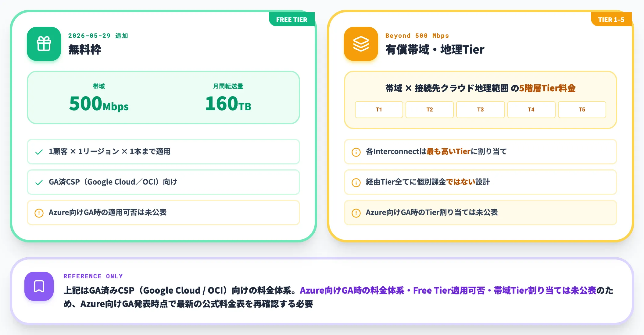Click the GA済CSP（Google Cloud／OCI）向け text
This screenshot has width=644, height=335.
(x=113, y=182)
